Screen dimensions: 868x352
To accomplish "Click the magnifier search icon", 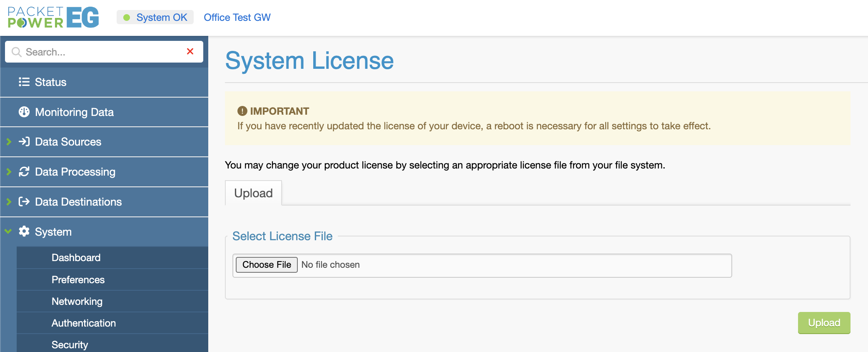I will [17, 52].
